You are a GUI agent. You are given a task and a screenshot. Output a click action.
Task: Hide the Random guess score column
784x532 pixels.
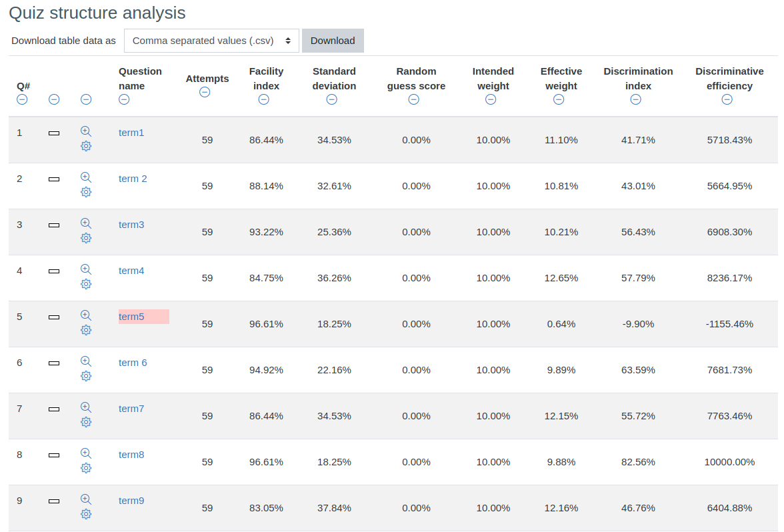click(413, 99)
